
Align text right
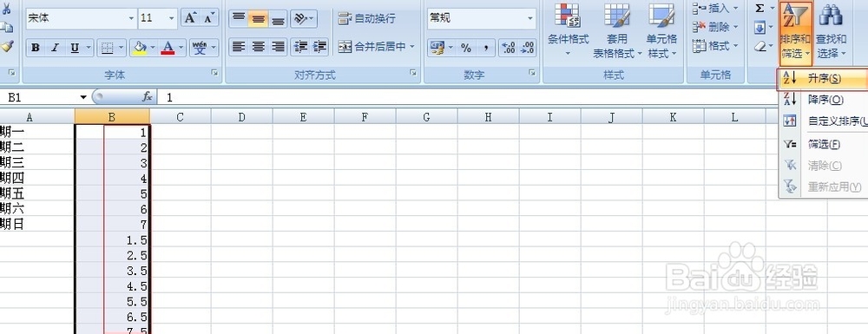[x=278, y=47]
